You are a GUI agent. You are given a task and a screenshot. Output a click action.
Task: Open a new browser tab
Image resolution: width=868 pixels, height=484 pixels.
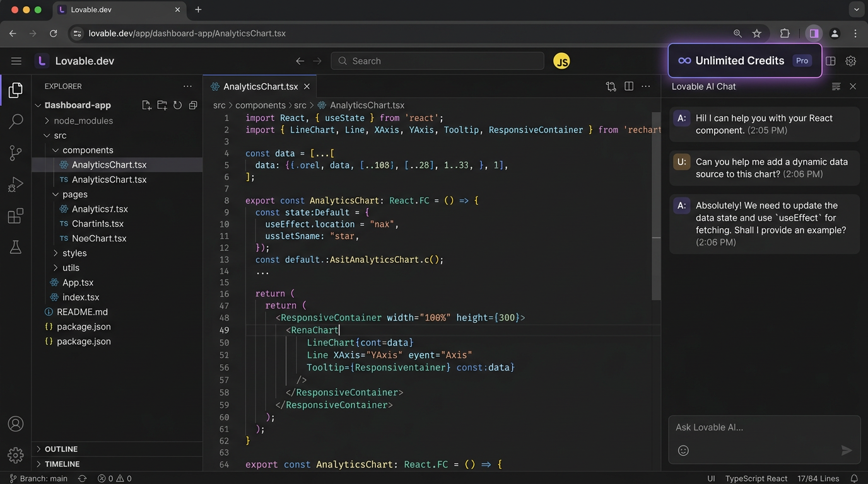pyautogui.click(x=198, y=9)
